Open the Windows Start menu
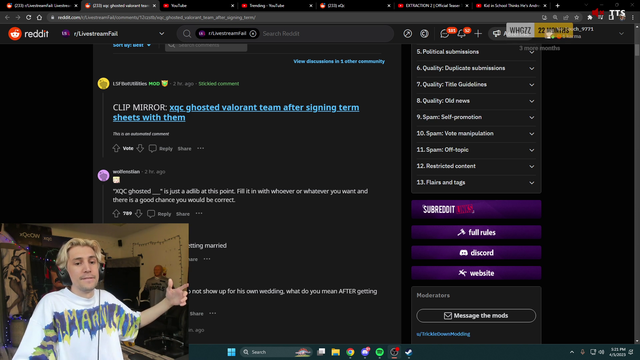Image resolution: width=640 pixels, height=360 pixels. tap(231, 352)
